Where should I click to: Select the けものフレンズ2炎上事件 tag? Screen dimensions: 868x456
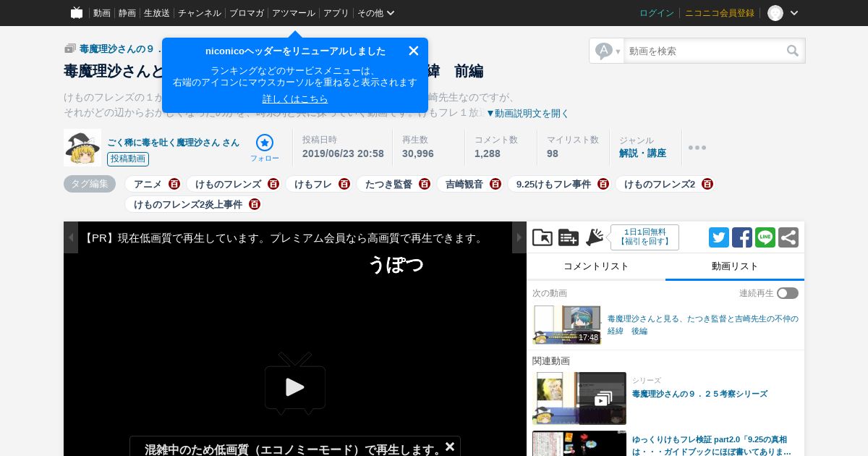[188, 205]
